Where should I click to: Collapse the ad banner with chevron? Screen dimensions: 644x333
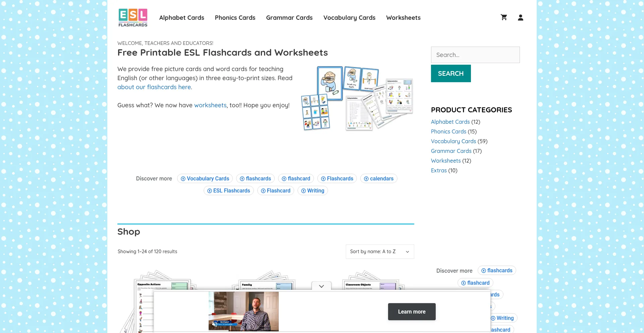(321, 286)
